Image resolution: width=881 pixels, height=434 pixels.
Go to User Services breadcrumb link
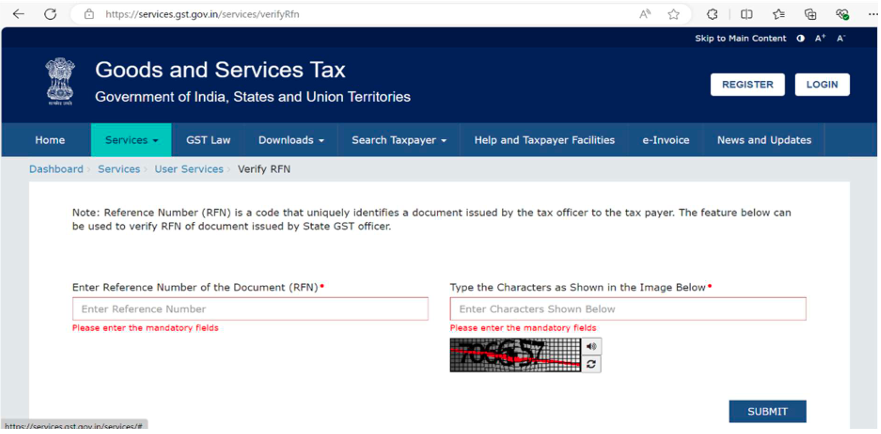tap(189, 169)
